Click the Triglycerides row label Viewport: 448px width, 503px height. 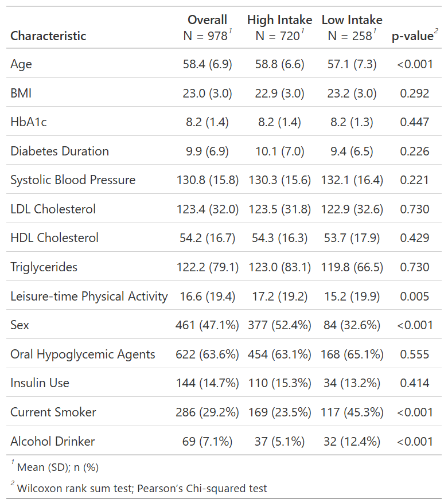coord(44,267)
